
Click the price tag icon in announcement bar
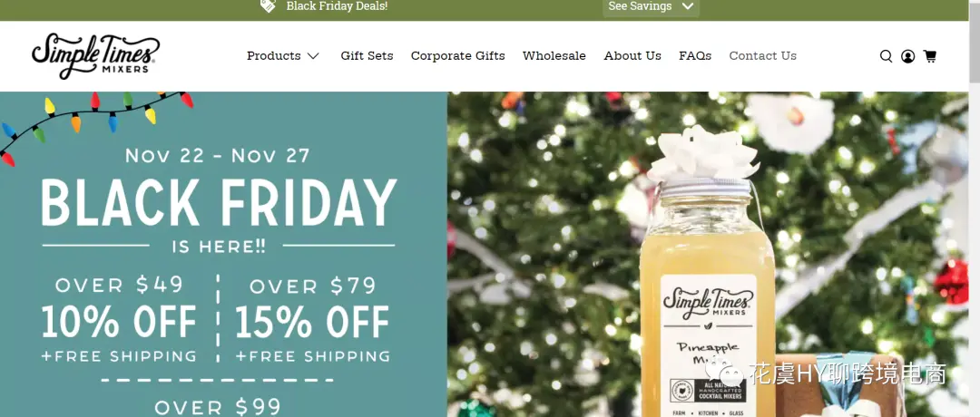[x=268, y=6]
